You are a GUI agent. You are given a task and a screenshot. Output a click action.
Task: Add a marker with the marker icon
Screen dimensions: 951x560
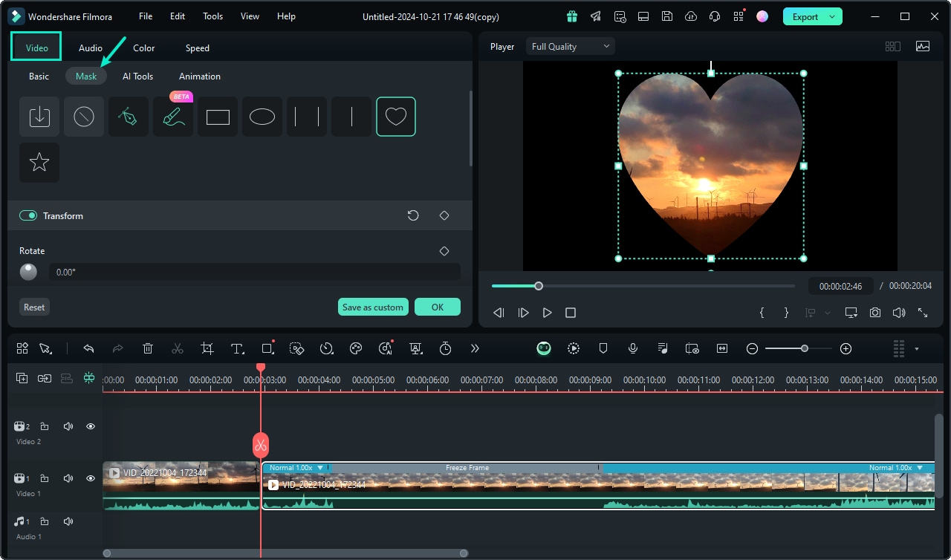(603, 348)
